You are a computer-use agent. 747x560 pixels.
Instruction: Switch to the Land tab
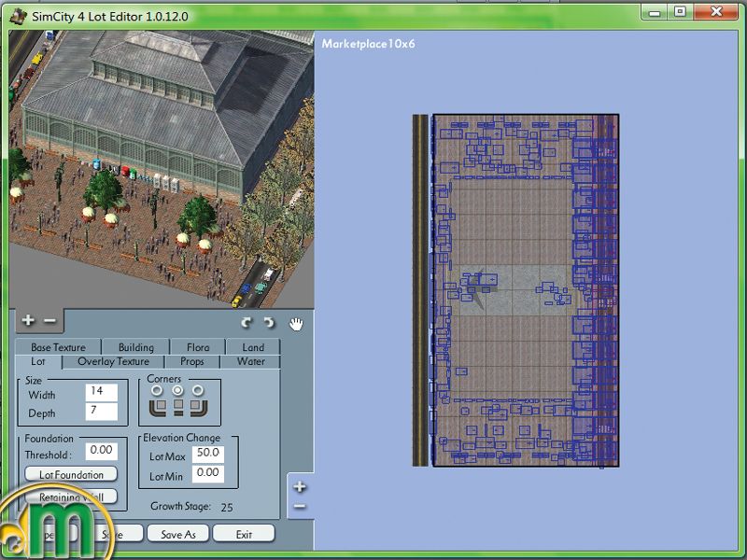click(x=253, y=347)
